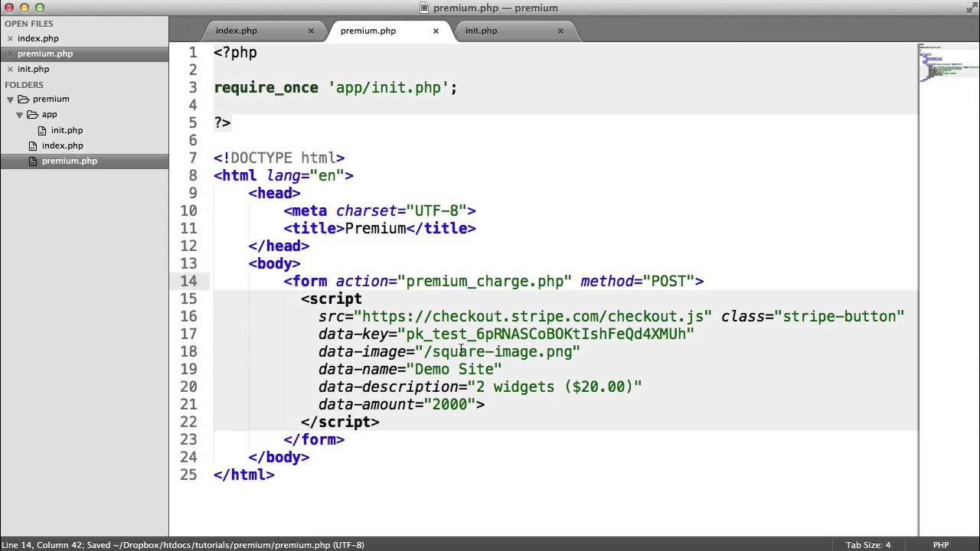Screen dimensions: 980x551
Task: Click the '<body>' tag on line 13
Action: [x=274, y=263]
